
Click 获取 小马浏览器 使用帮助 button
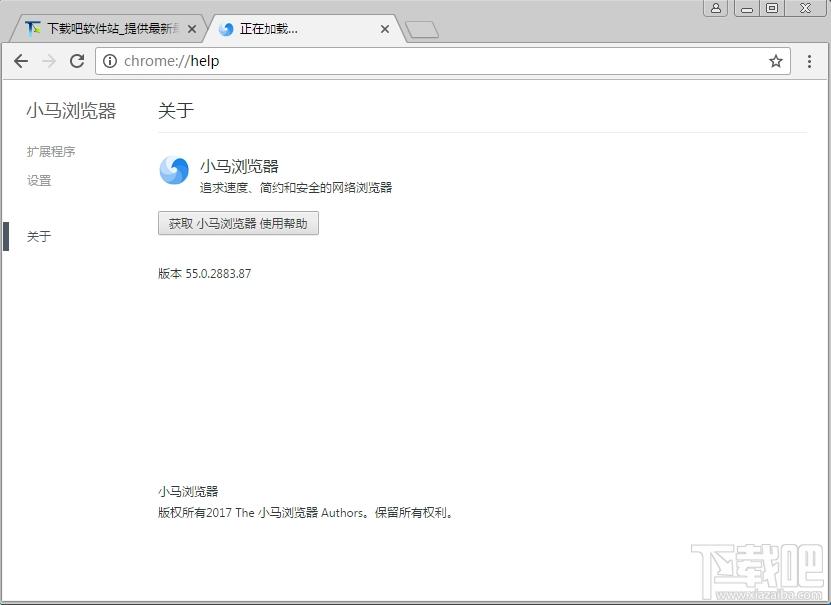pos(238,223)
